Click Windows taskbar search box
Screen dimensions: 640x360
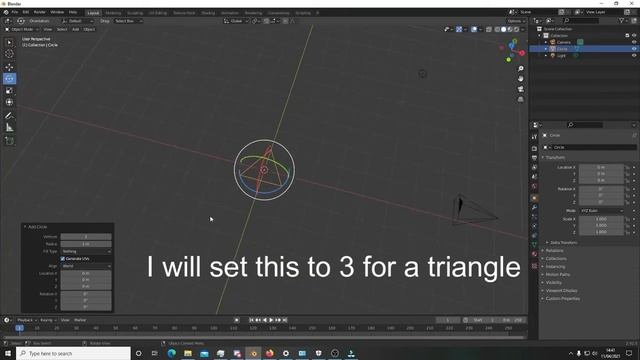[x=73, y=353]
